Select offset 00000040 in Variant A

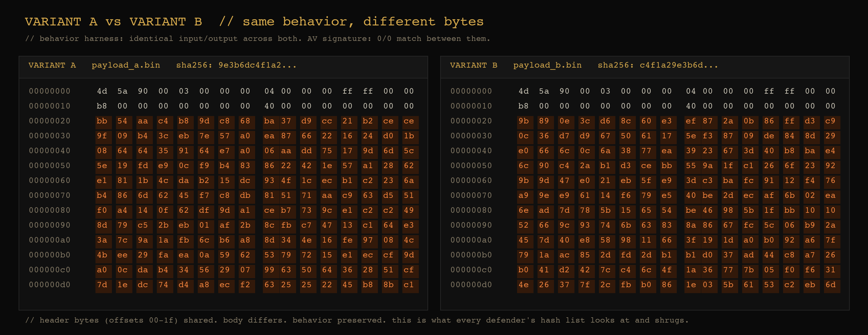pos(50,151)
